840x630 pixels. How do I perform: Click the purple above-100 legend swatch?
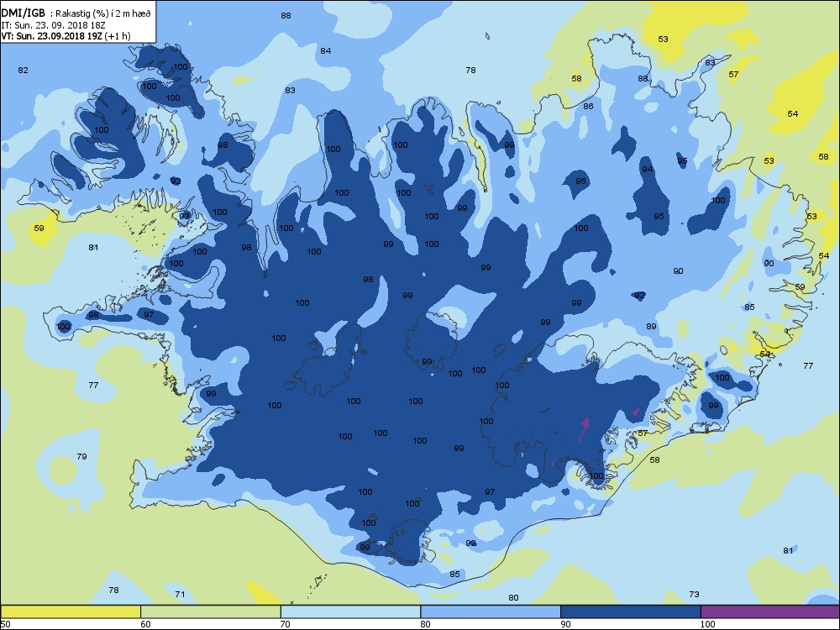point(769,612)
